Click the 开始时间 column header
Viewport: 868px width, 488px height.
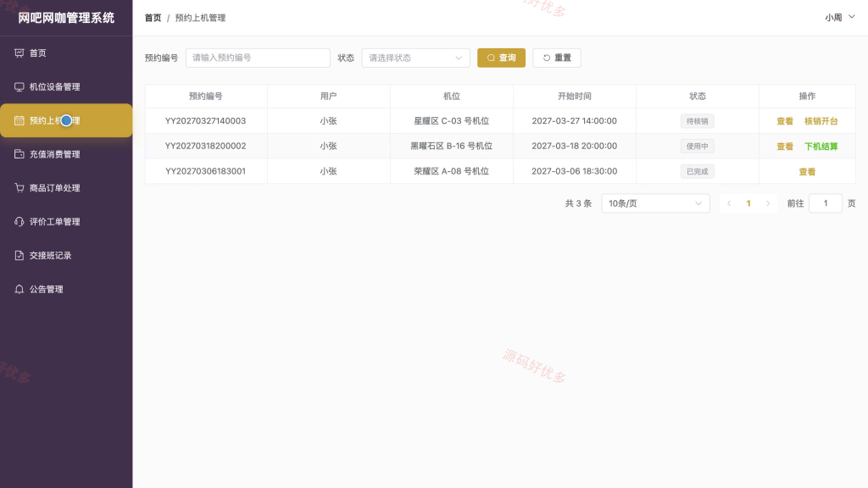(x=575, y=97)
